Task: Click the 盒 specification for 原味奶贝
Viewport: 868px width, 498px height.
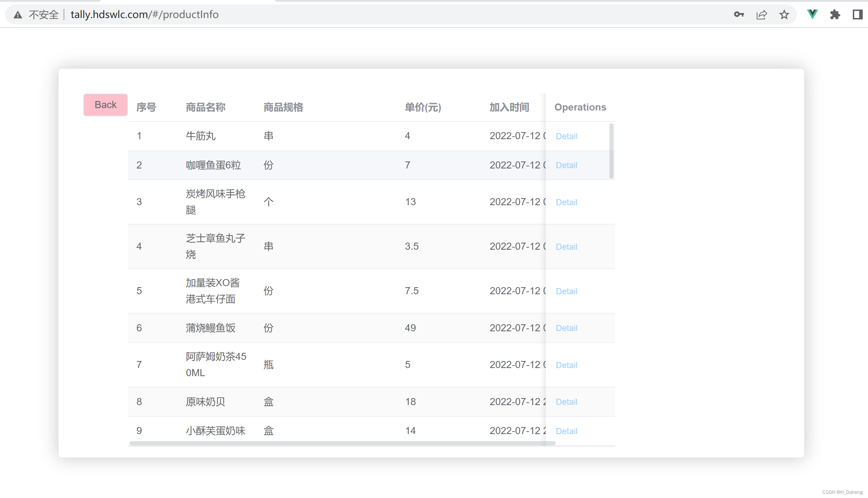Action: (268, 402)
